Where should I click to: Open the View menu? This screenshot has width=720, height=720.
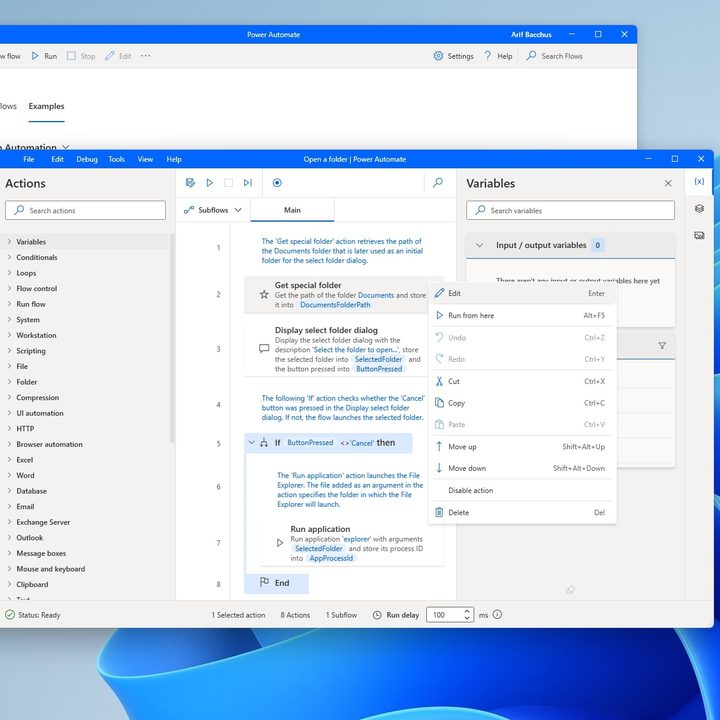click(x=145, y=159)
